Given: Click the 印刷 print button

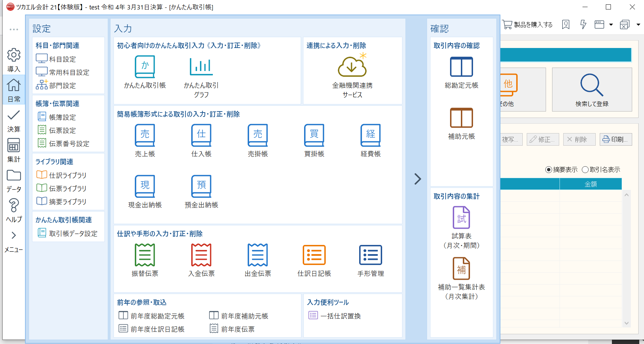Looking at the screenshot, I should coord(616,139).
